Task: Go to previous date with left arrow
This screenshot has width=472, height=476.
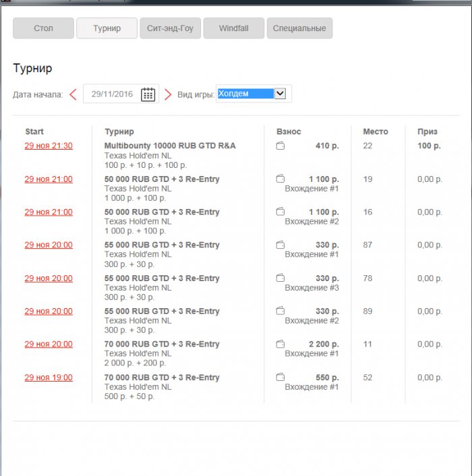Action: tap(73, 94)
